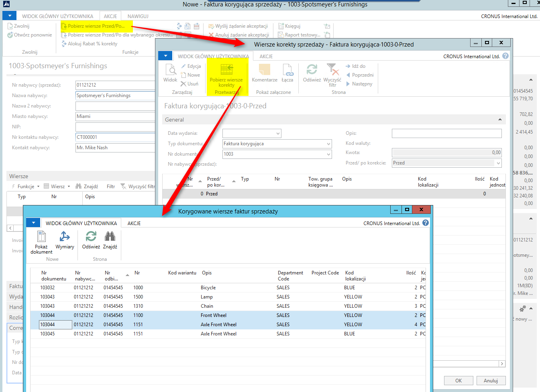Viewport: 540px width, 392px height.
Task: Click Nazwa nabywcy field
Action: [x=115, y=95]
